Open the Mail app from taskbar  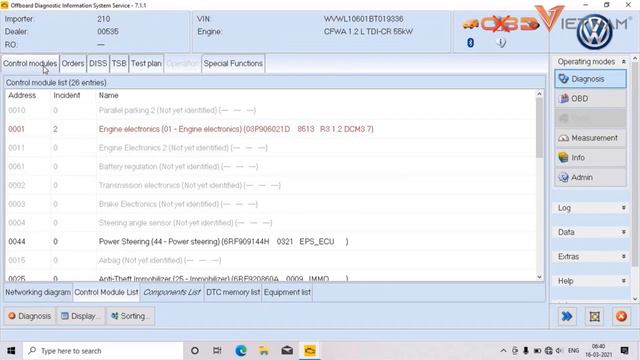(287, 351)
